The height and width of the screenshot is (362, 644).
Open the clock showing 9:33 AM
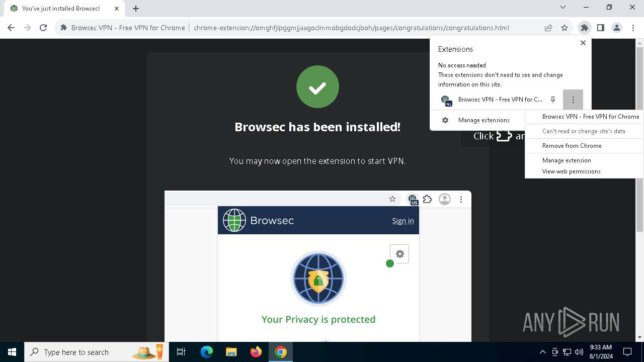601,352
